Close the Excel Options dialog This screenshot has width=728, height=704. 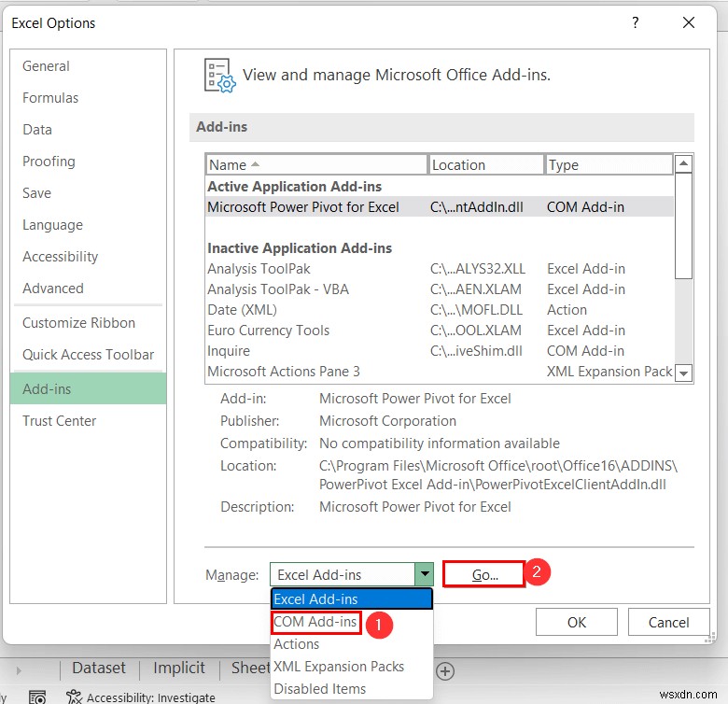[x=689, y=22]
